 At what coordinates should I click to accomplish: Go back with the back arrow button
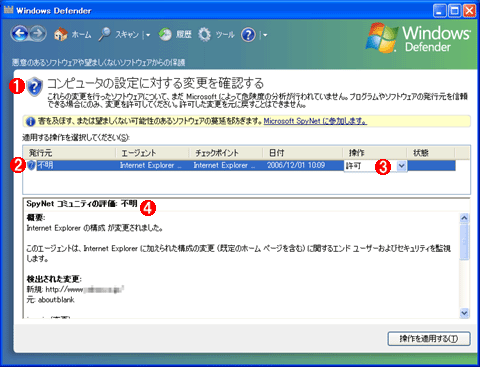[x=20, y=34]
